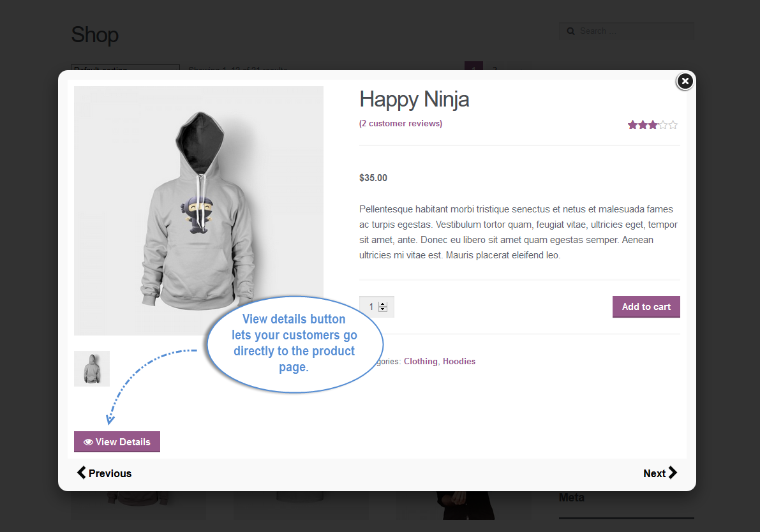Screen dimensions: 760x532
Task: Click the up arrow on the quantity stepper
Action: click(383, 303)
